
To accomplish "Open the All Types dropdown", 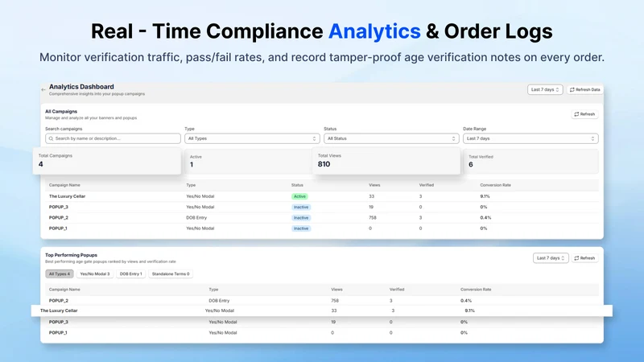I will point(252,138).
